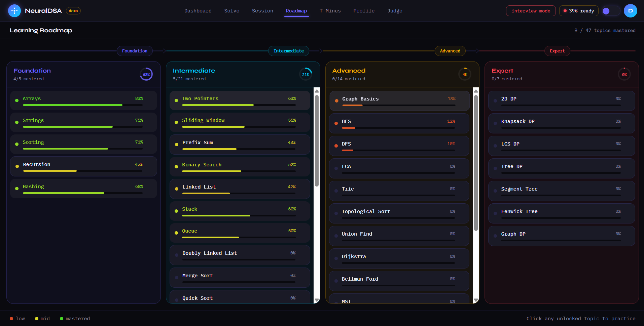Image resolution: width=644 pixels, height=326 pixels.
Task: Click Expert 0% progress ring
Action: (x=624, y=74)
